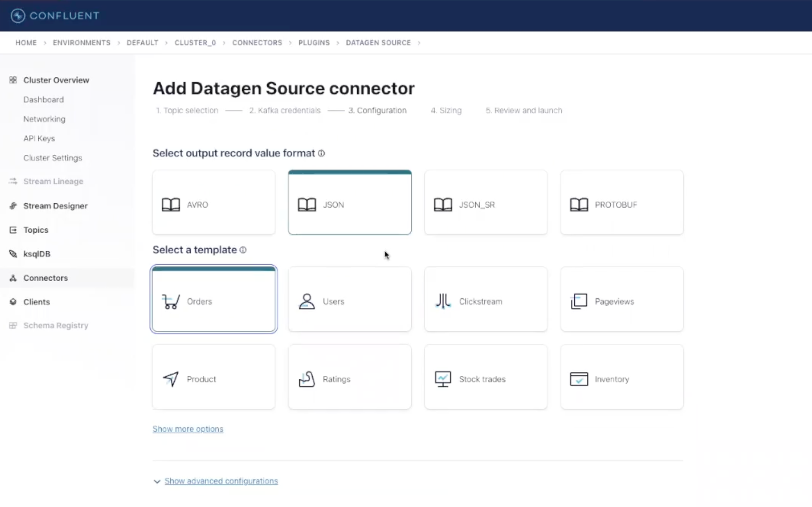Click the Topics icon in sidebar
Image resolution: width=812 pixels, height=507 pixels.
click(13, 230)
